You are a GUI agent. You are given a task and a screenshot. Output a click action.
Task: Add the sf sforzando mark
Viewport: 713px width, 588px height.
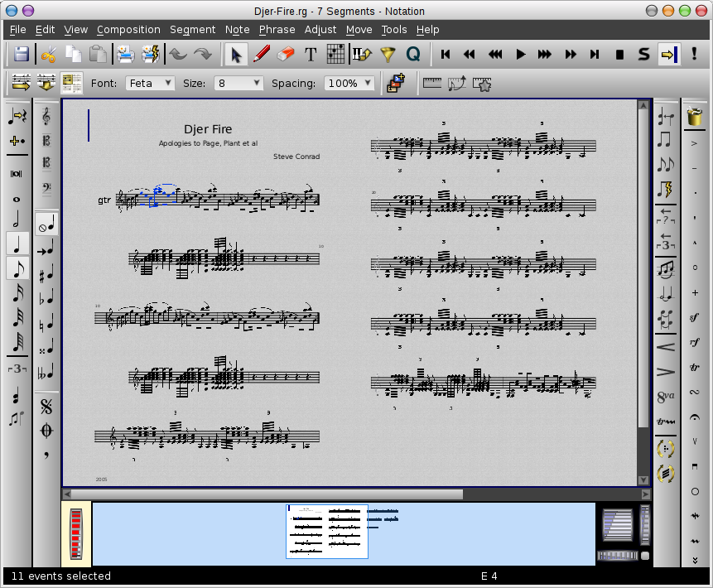(694, 317)
